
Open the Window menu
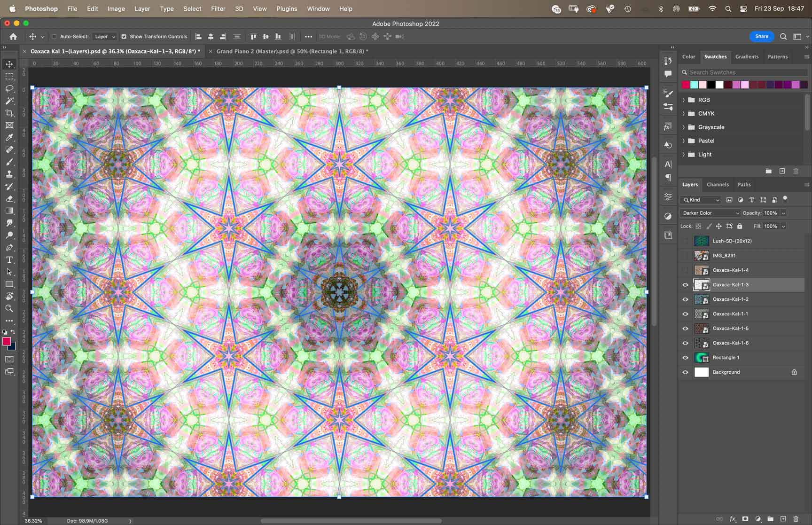318,8
